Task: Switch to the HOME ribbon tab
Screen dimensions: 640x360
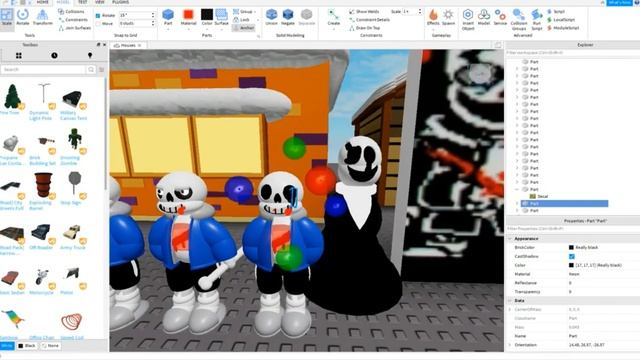Action: (x=42, y=2)
